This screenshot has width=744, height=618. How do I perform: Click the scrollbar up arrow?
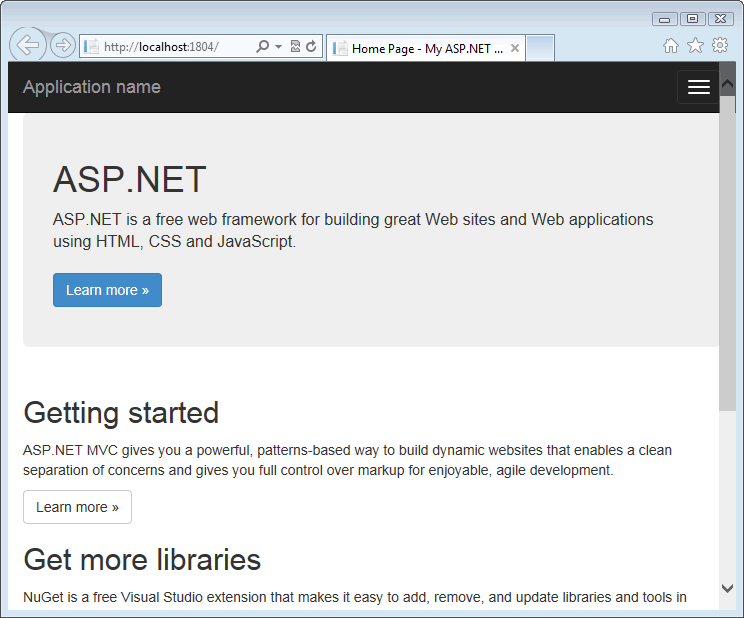pos(727,84)
